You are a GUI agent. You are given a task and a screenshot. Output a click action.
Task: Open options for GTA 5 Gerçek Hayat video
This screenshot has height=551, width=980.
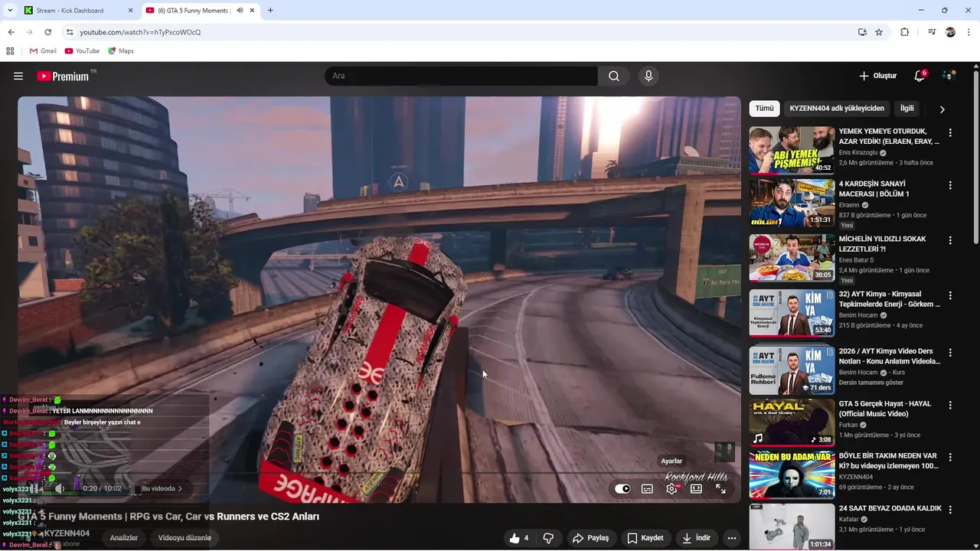point(950,405)
